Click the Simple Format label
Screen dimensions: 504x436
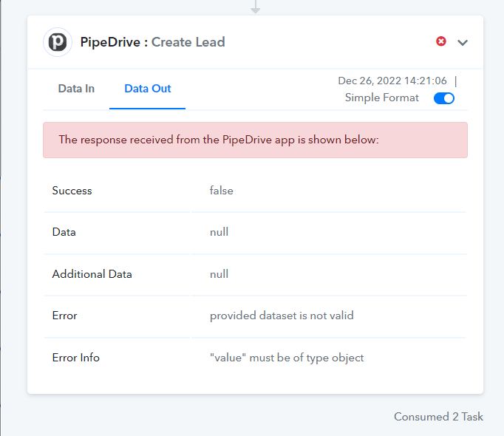coord(382,98)
